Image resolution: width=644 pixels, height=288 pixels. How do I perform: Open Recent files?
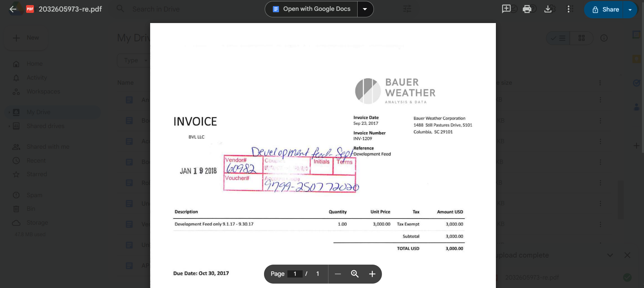[x=36, y=161]
